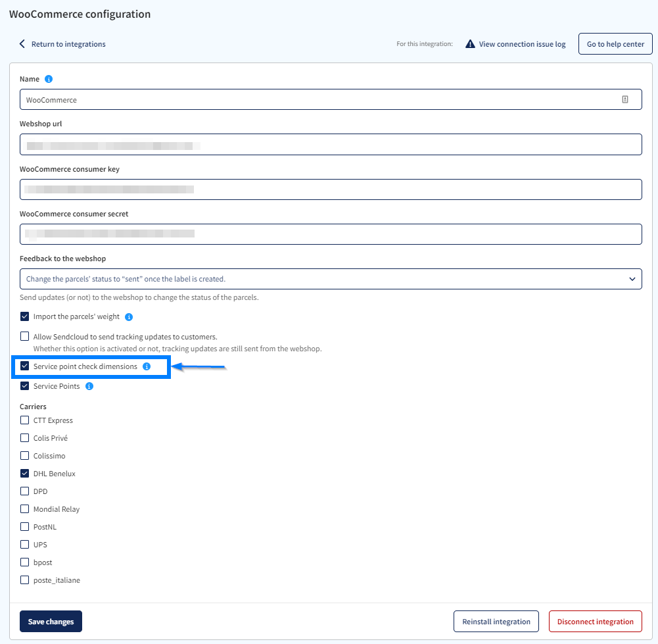The width and height of the screenshot is (658, 644).
Task: Enable the PostNL carrier
Action: pyautogui.click(x=25, y=527)
